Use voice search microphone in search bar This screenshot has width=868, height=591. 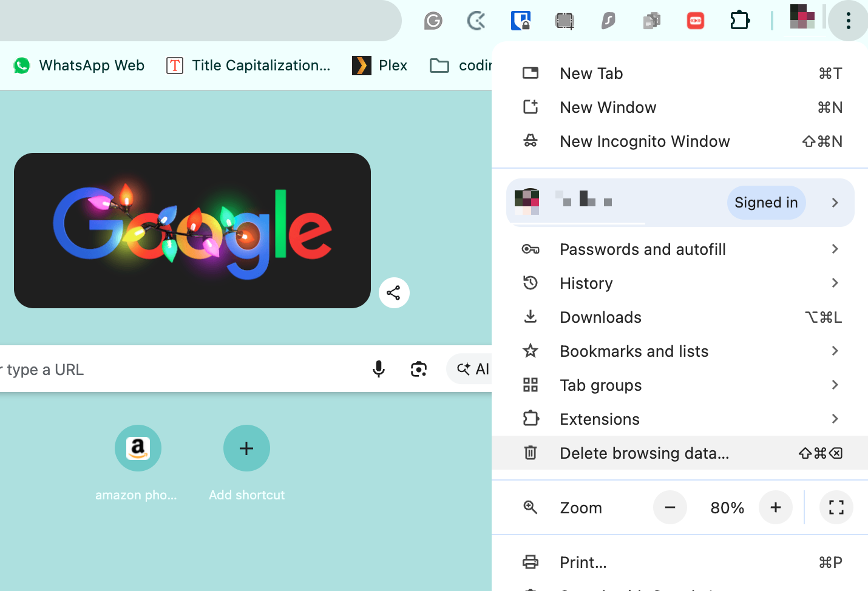click(x=379, y=369)
